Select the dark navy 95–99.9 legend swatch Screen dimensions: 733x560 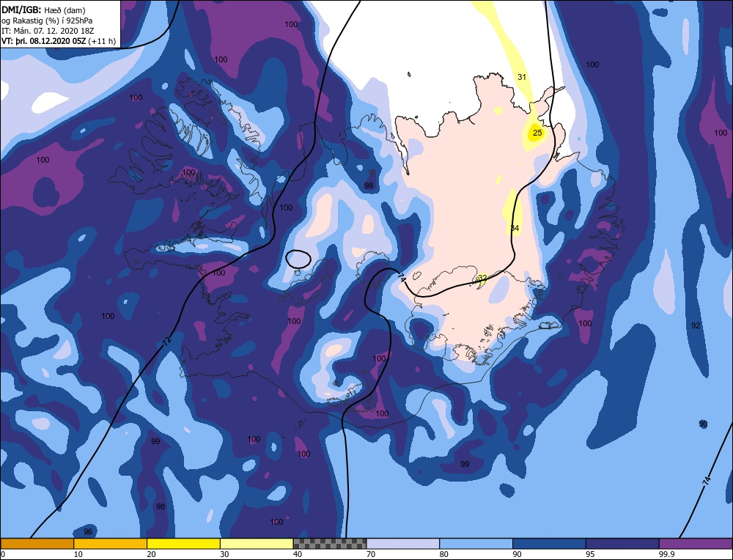(x=622, y=544)
